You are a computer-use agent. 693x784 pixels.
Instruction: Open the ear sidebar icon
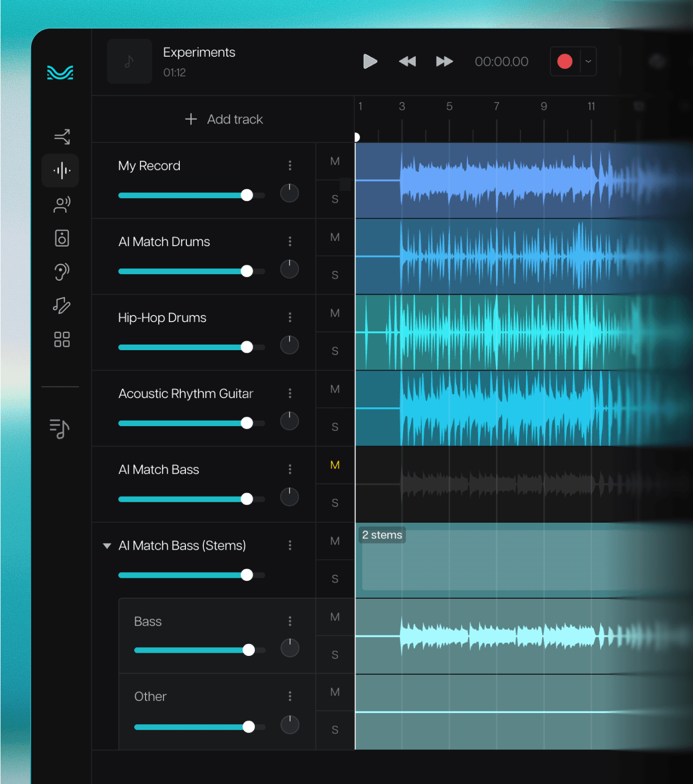tap(61, 272)
